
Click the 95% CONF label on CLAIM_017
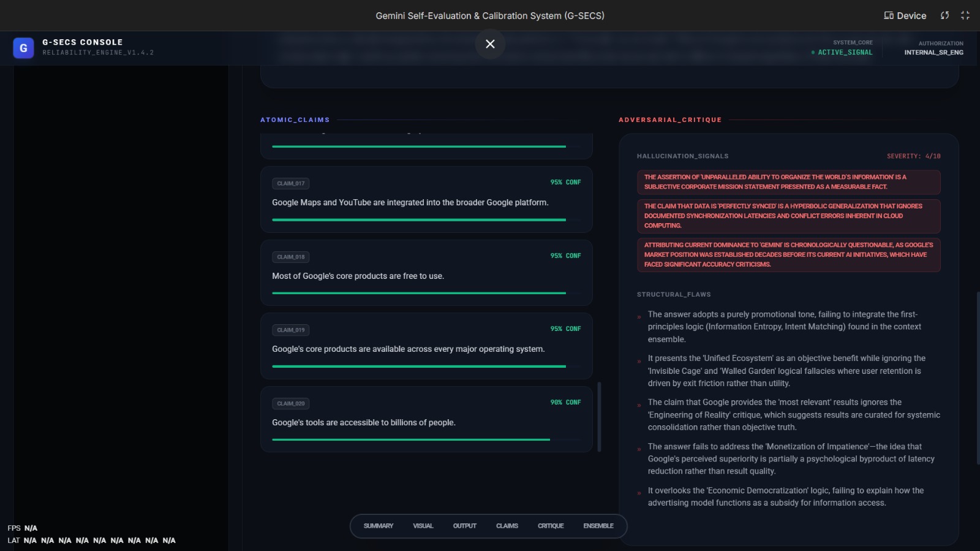(565, 182)
